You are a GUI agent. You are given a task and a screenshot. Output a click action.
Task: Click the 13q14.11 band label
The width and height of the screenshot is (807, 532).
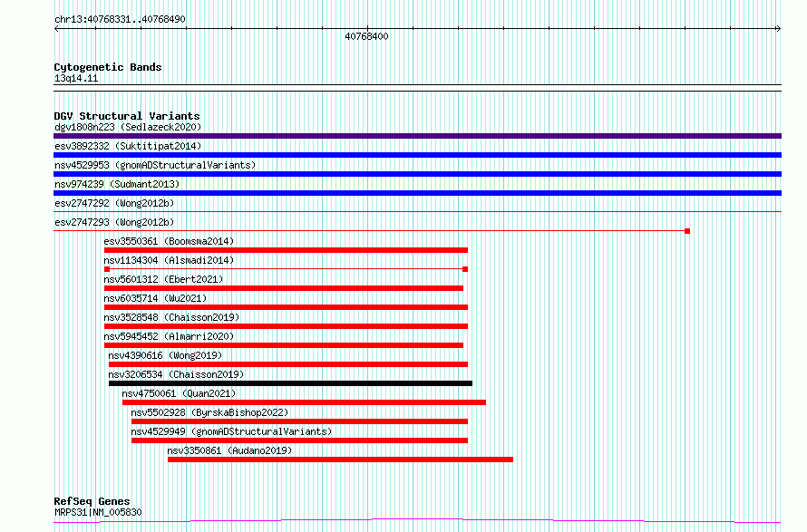click(x=76, y=78)
